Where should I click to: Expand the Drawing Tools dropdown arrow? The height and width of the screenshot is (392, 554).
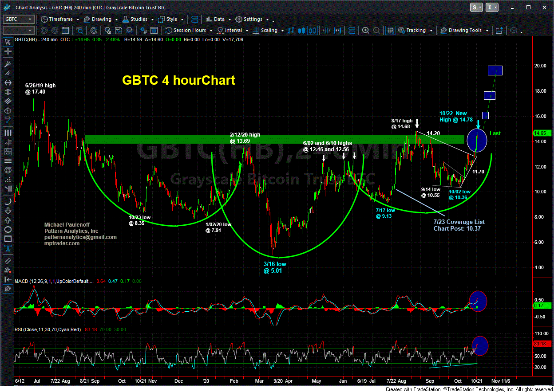(487, 31)
